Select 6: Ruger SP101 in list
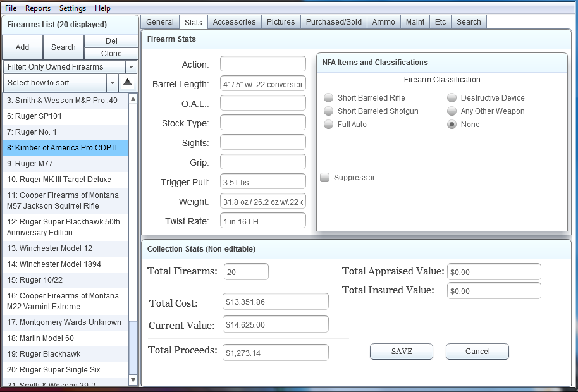This screenshot has width=578, height=392. pyautogui.click(x=66, y=116)
